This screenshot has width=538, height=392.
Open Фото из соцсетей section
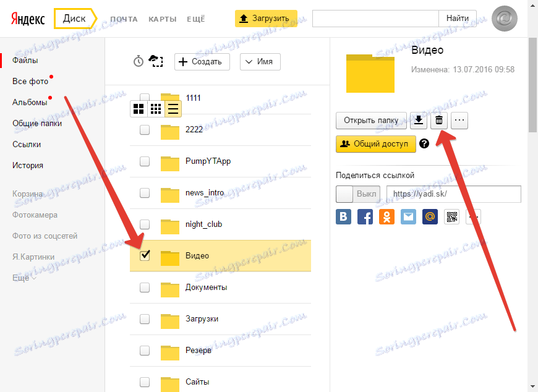click(x=45, y=236)
